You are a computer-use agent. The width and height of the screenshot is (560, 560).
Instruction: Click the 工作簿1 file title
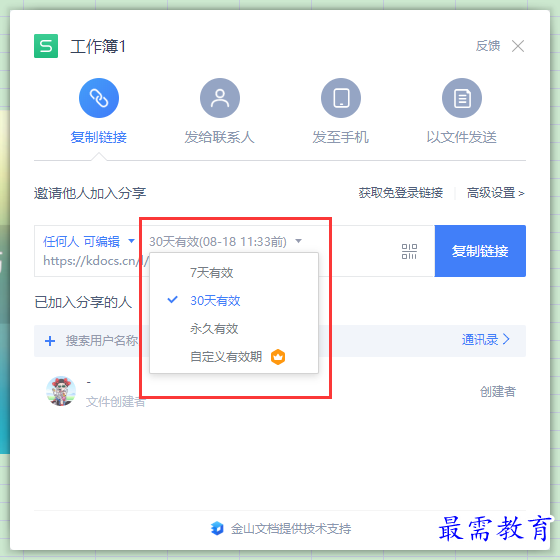(x=98, y=46)
